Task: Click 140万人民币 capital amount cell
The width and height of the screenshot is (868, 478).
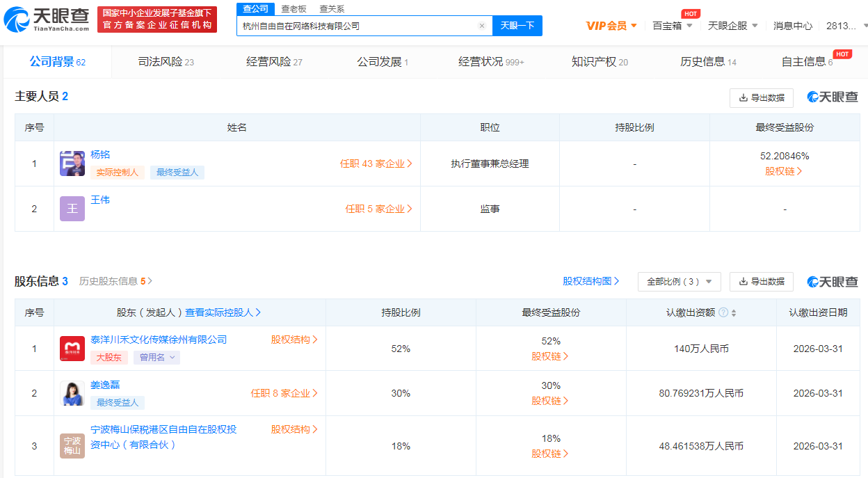Action: click(x=701, y=349)
